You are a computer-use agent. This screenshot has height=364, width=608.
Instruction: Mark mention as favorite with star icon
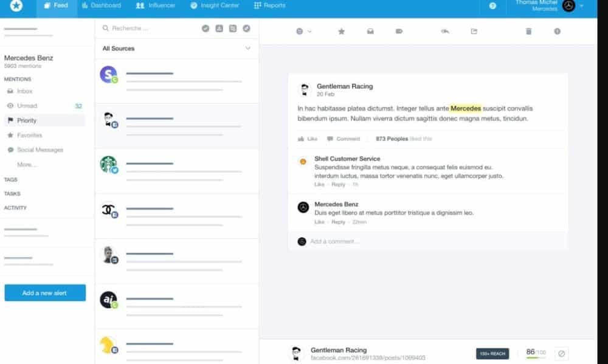[x=342, y=32]
